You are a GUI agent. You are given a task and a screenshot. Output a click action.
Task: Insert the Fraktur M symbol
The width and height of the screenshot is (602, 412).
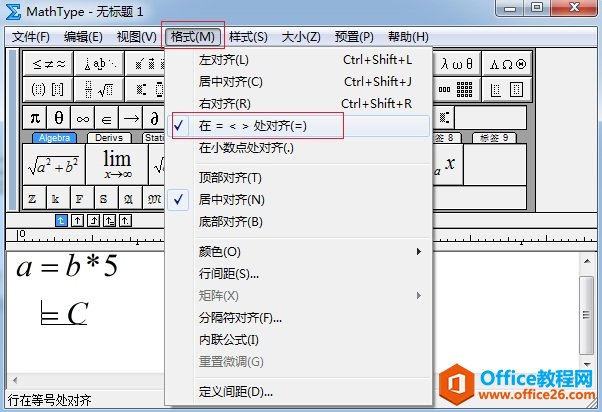coord(154,198)
